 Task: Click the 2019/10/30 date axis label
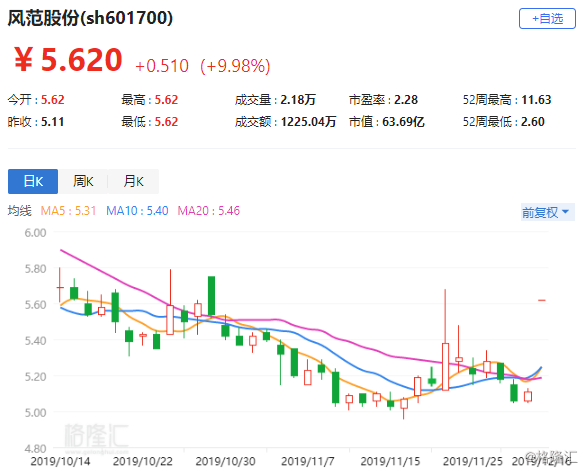pos(225,461)
